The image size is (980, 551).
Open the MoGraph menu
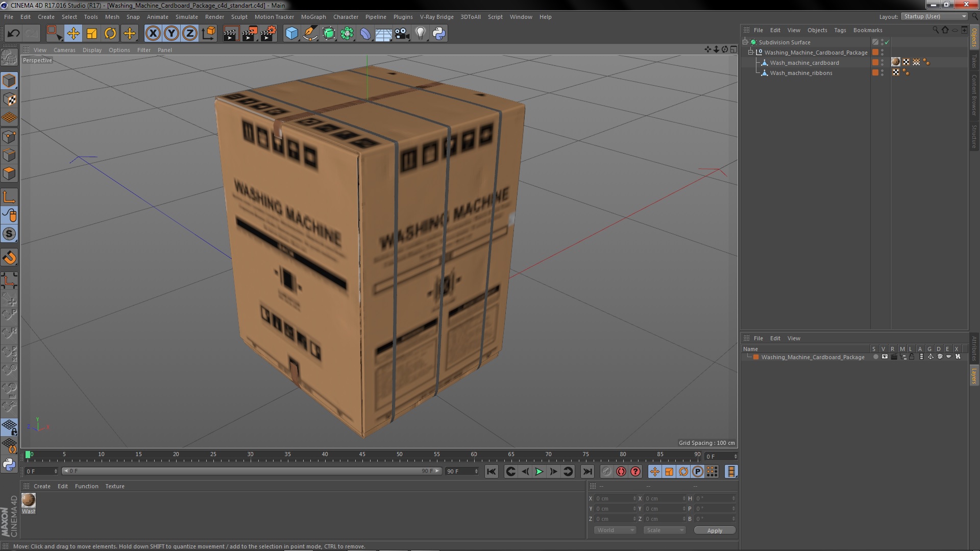click(313, 17)
